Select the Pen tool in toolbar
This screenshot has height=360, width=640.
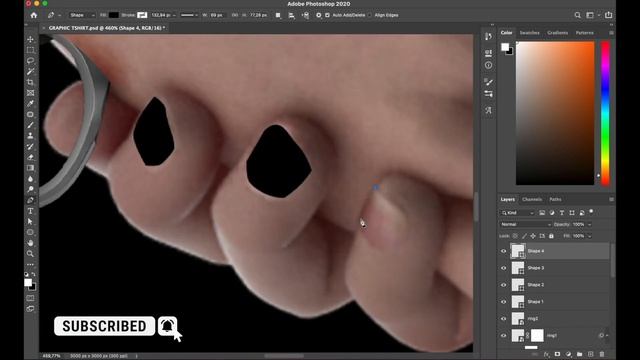coord(30,200)
